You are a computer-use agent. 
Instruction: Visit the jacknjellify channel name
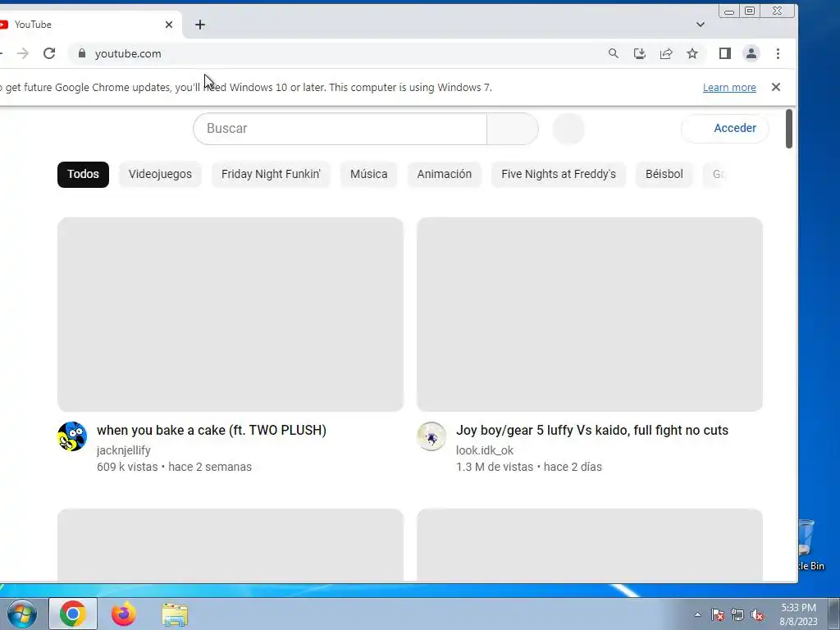coord(124,450)
